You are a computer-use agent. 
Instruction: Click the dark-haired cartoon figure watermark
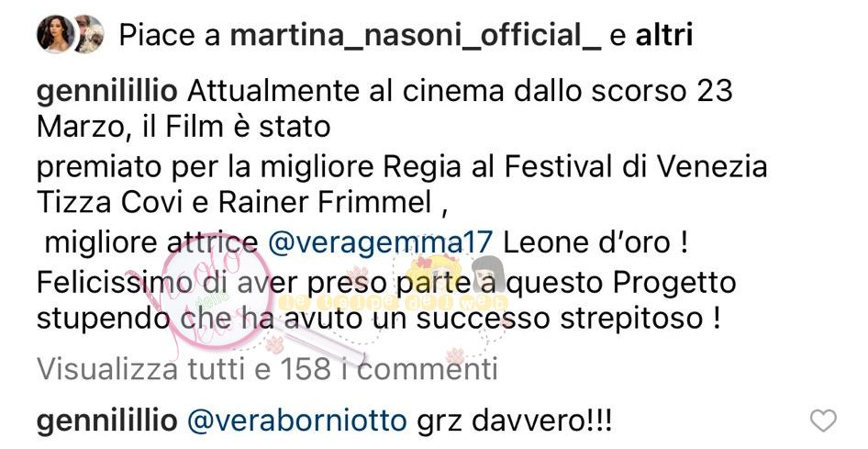point(487,274)
